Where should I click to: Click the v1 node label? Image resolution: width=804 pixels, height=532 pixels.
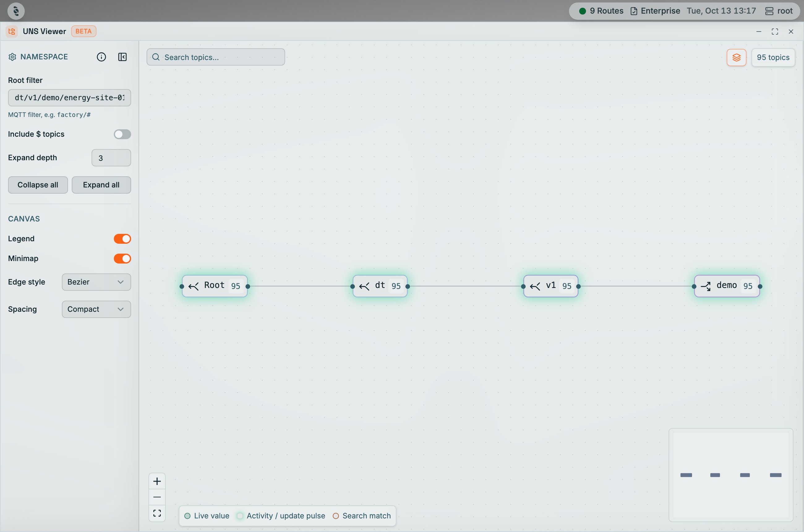coord(551,285)
